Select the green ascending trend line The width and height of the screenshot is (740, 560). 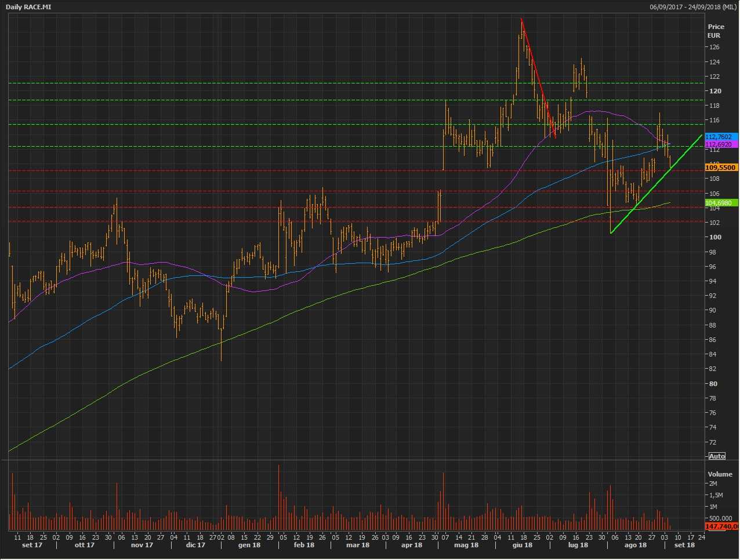tap(655, 184)
